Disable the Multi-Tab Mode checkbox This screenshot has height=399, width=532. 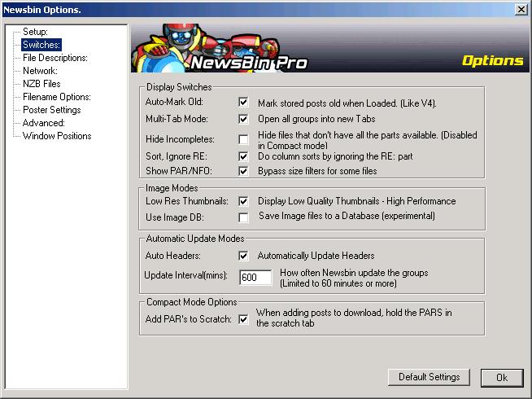pyautogui.click(x=243, y=119)
